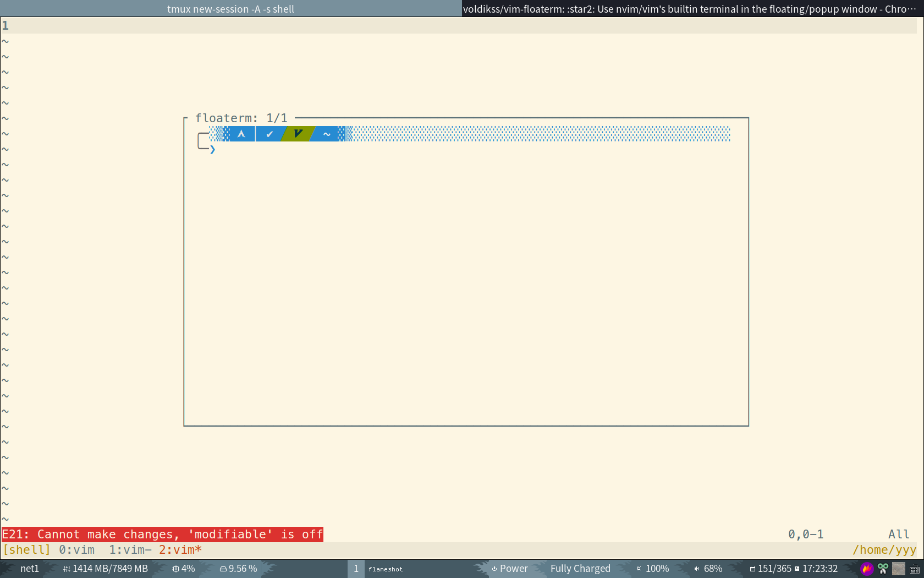Image resolution: width=924 pixels, height=578 pixels.
Task: Click the 17:23:32 clock
Action: (816, 569)
